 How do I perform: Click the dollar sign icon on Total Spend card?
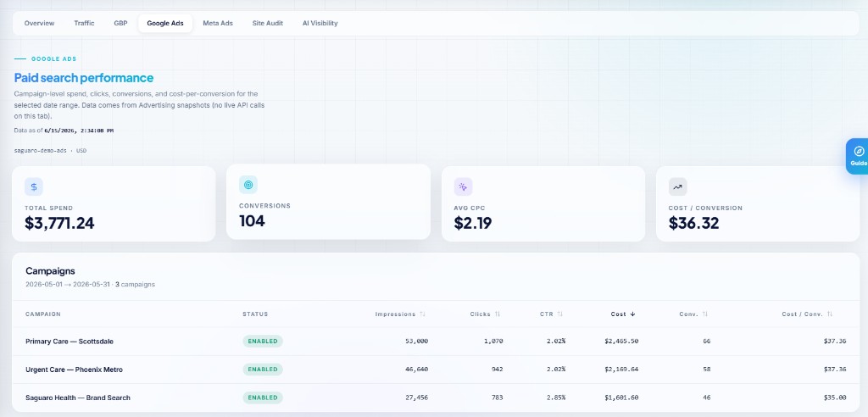tap(34, 186)
